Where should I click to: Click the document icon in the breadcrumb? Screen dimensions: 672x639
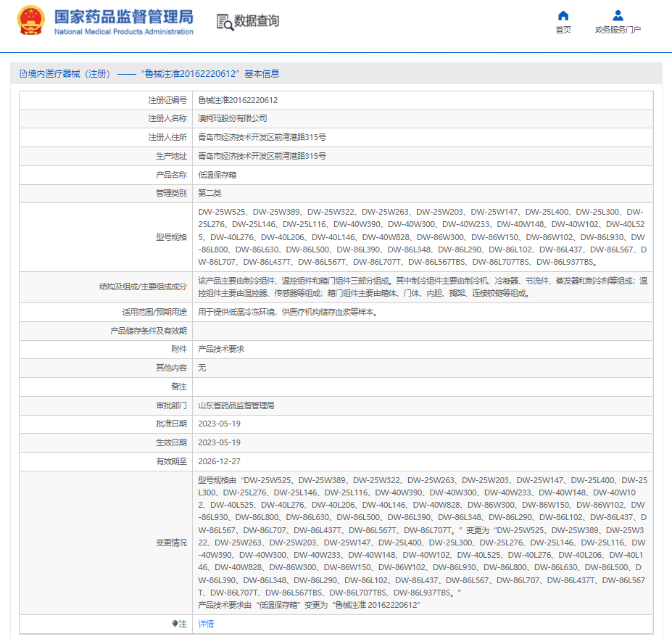tap(21, 73)
